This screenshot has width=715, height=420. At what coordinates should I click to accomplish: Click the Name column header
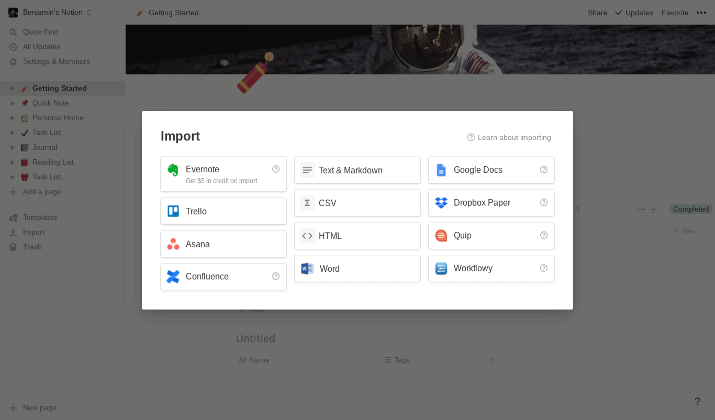254,360
